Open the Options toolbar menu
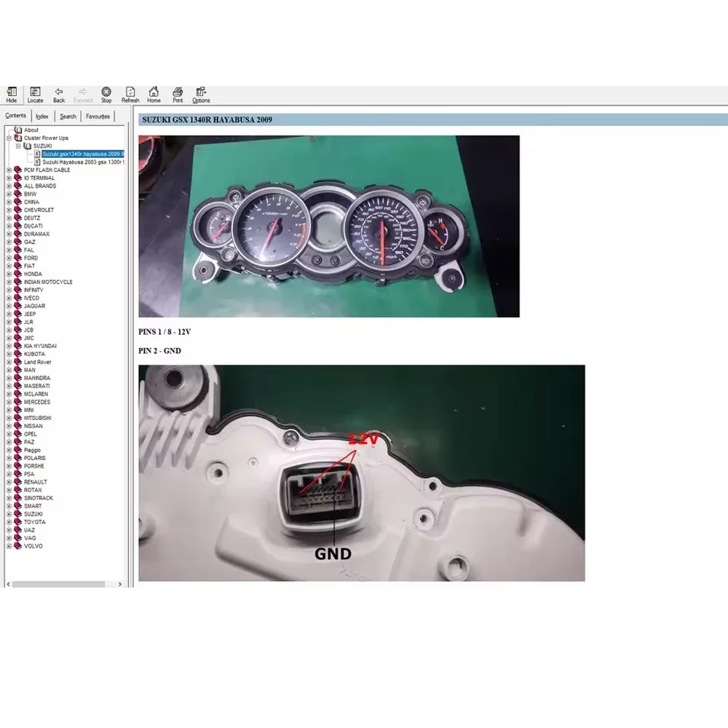Screen dimensions: 728x728 coord(201,94)
